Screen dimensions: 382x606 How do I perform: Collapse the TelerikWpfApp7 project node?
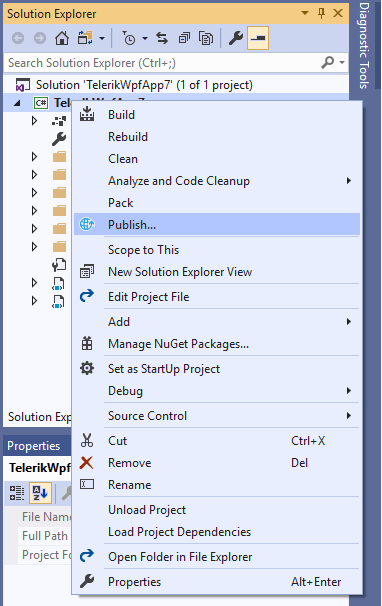17,103
